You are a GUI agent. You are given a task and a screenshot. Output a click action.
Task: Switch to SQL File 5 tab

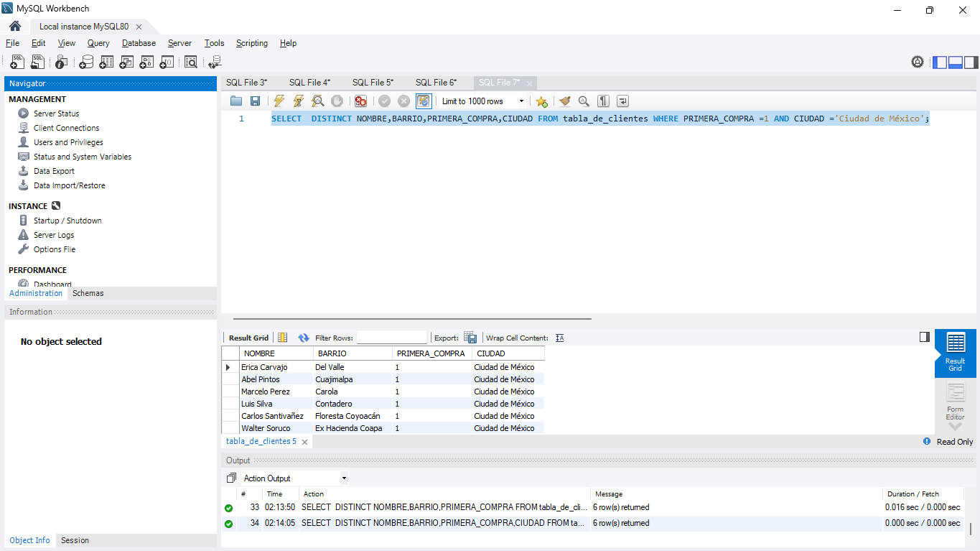[x=373, y=83]
